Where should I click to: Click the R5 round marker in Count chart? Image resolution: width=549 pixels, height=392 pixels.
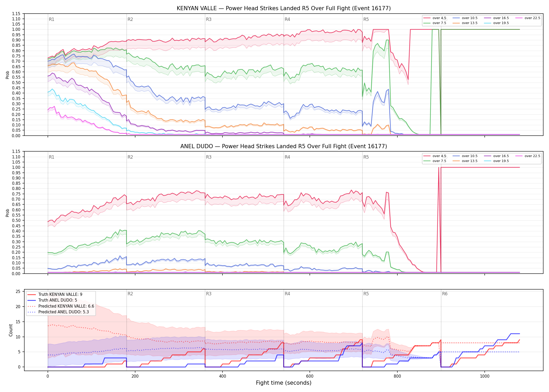[x=366, y=294]
